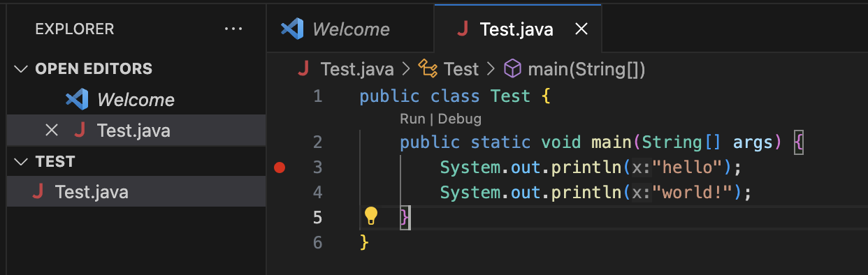Click the Run code lens link
Screen dimensions: 868x275
coord(412,119)
